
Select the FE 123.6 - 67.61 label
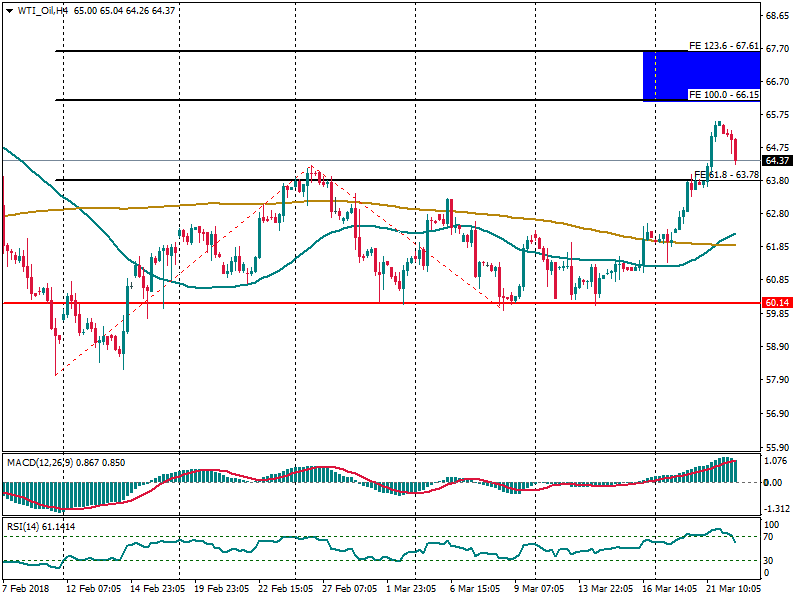pyautogui.click(x=724, y=46)
